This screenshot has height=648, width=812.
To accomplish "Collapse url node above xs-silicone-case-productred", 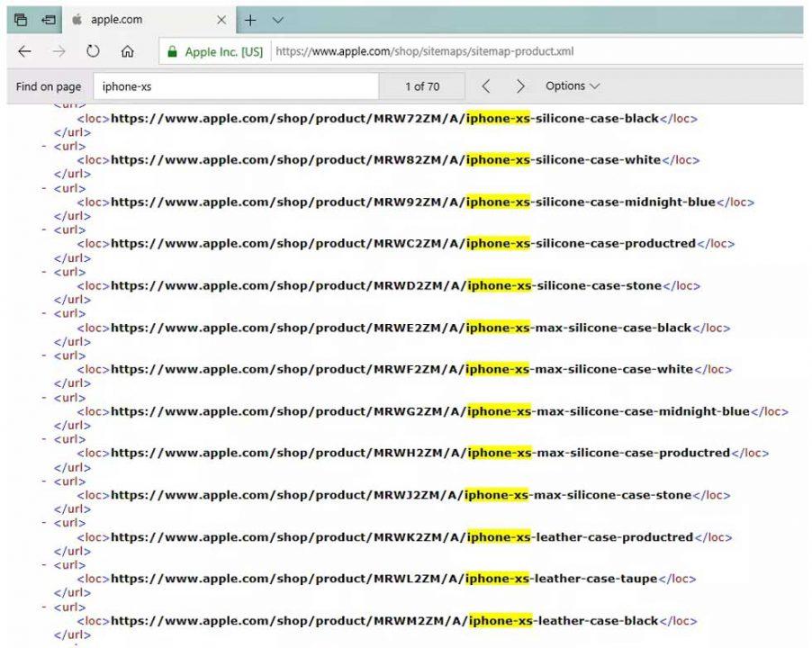I will click(x=44, y=229).
